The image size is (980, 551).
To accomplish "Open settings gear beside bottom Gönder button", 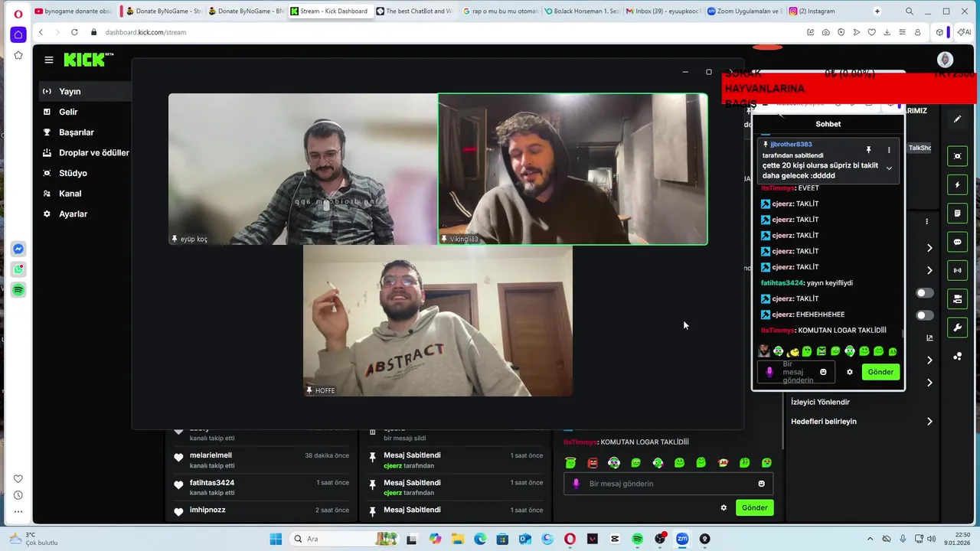I will (724, 507).
